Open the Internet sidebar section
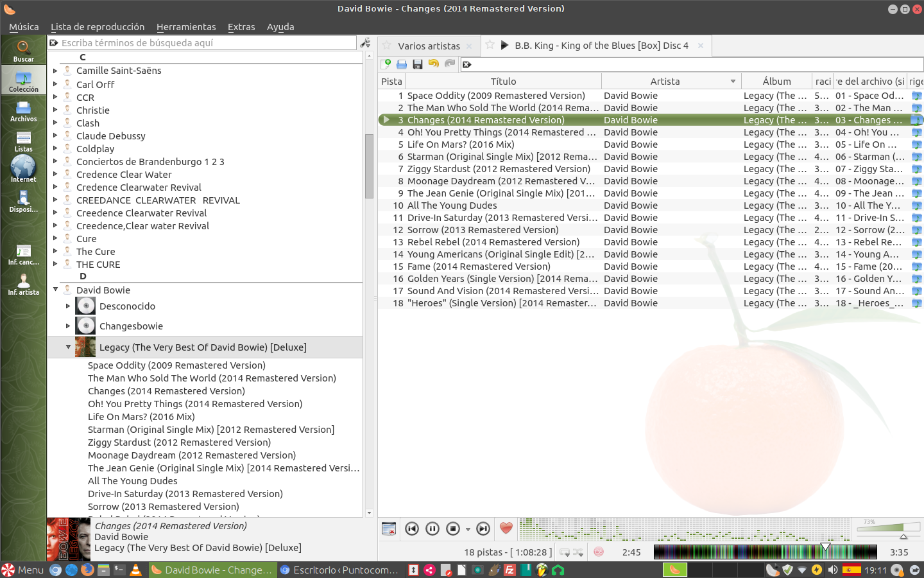 pyautogui.click(x=23, y=169)
